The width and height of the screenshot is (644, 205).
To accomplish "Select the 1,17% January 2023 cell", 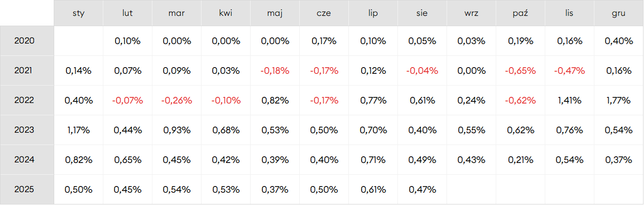I will 78,130.
